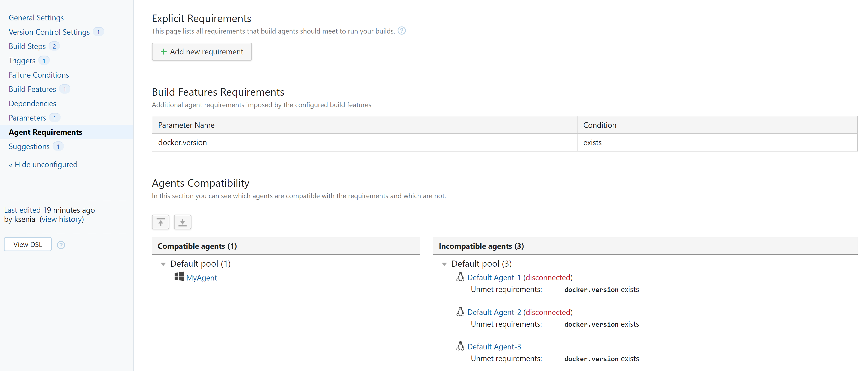Screen dimensions: 868x371
Task: Click the Parameter Name column header
Action: click(364, 125)
